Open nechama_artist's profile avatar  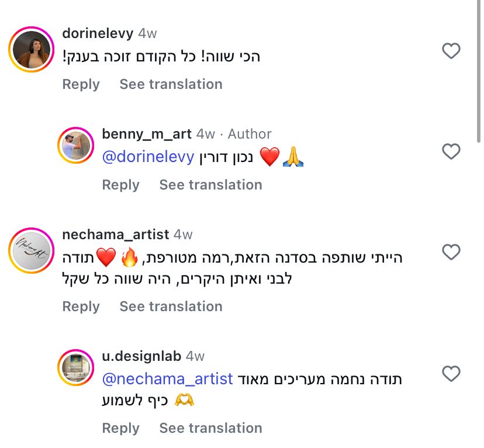click(x=32, y=251)
